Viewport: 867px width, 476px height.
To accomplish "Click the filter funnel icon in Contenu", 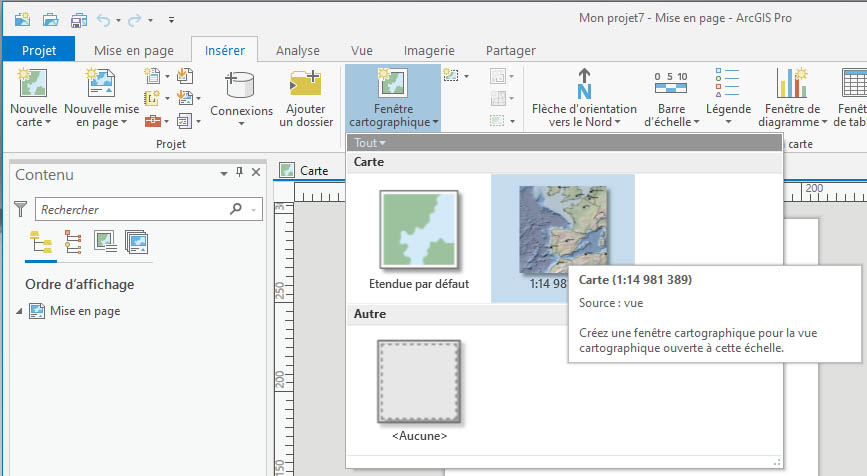I will click(21, 210).
